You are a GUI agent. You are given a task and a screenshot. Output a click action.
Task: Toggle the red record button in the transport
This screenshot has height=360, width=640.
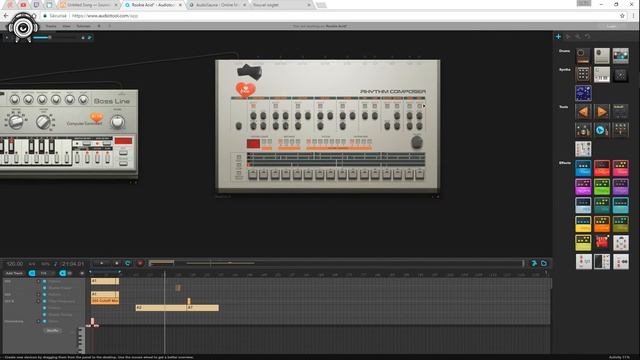pos(140,263)
